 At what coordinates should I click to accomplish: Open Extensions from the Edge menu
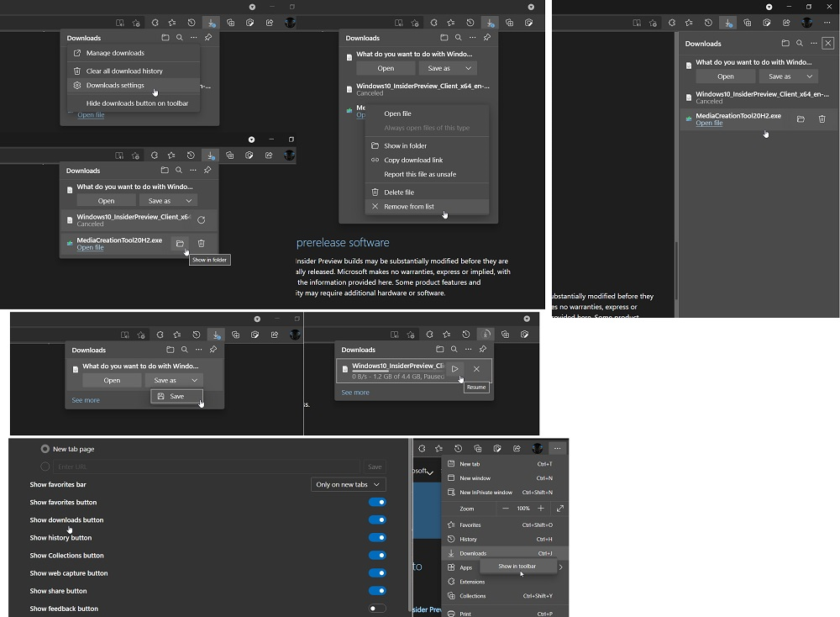[505, 582]
